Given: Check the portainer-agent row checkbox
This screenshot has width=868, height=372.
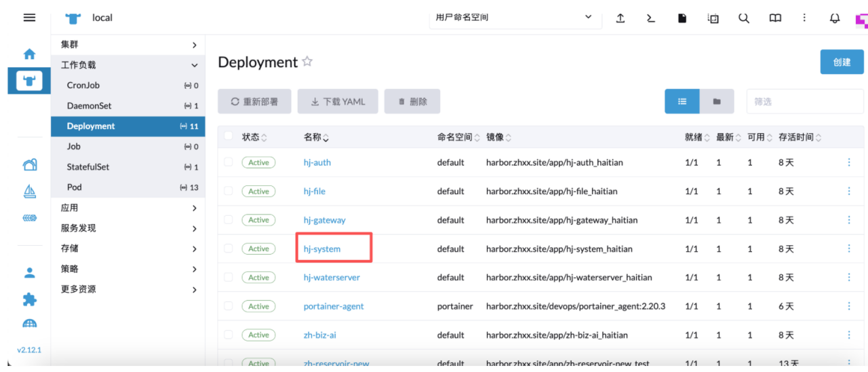Looking at the screenshot, I should point(229,306).
